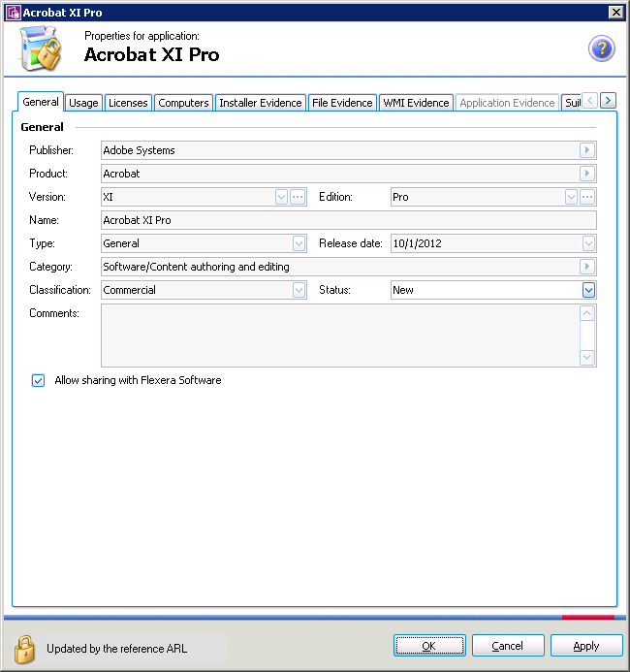Open the Status dropdown

tap(588, 290)
